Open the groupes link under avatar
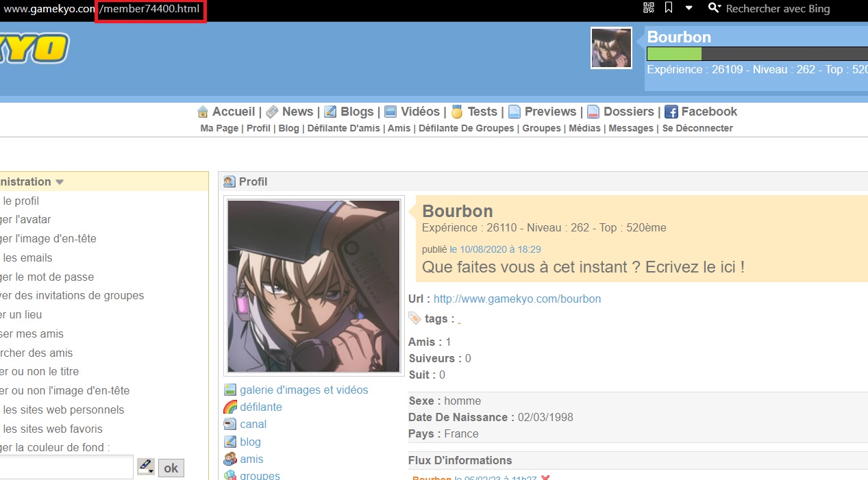This screenshot has height=480, width=868. click(x=260, y=475)
